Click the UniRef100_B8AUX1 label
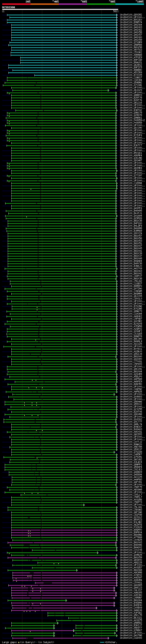Viewport: 146px width, 644px height. coord(131,63)
